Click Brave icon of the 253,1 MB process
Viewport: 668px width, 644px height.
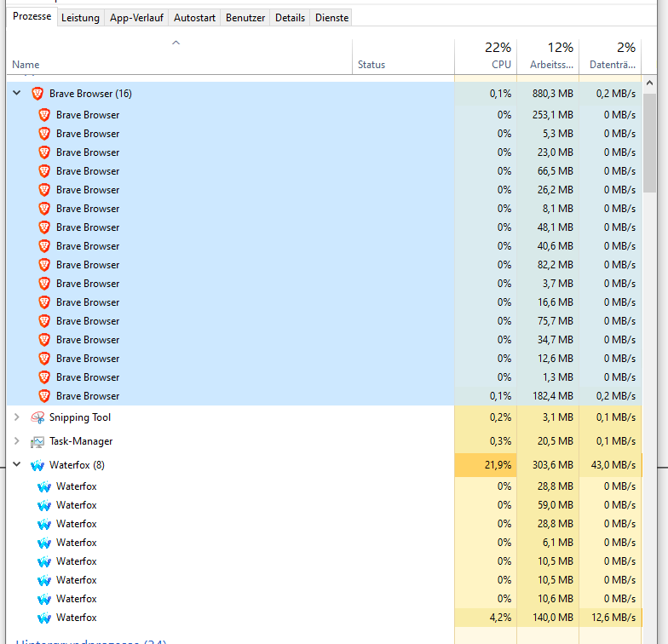click(44, 115)
